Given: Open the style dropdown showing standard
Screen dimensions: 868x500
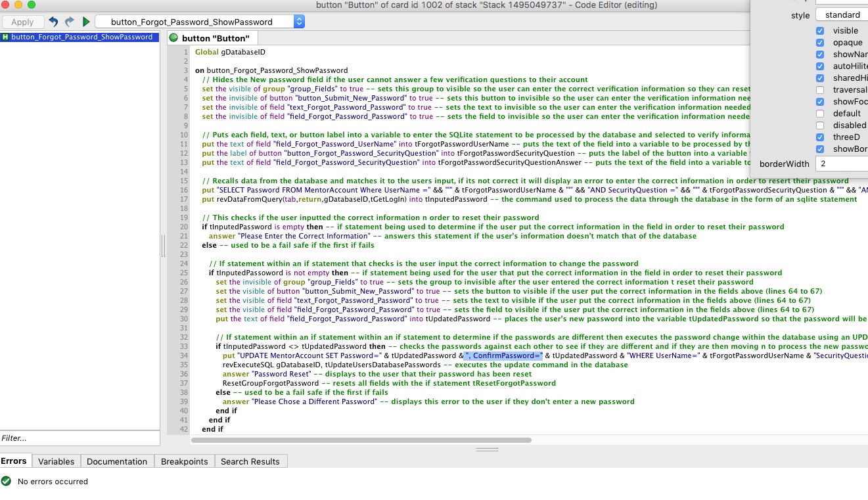Looking at the screenshot, I should click(x=842, y=14).
